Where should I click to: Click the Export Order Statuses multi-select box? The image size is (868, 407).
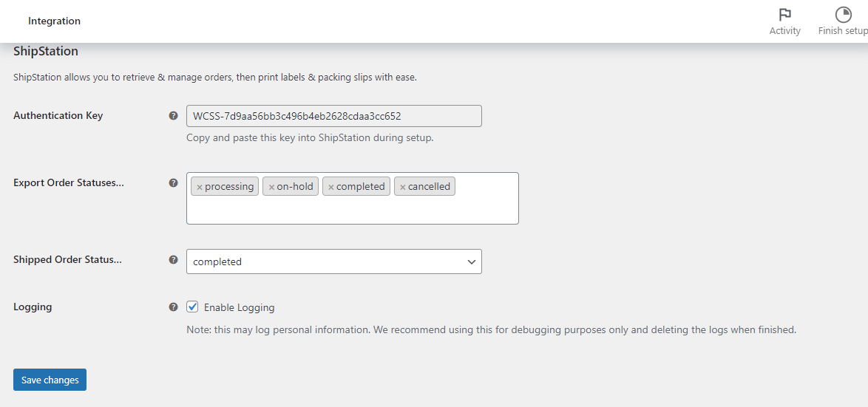point(353,198)
